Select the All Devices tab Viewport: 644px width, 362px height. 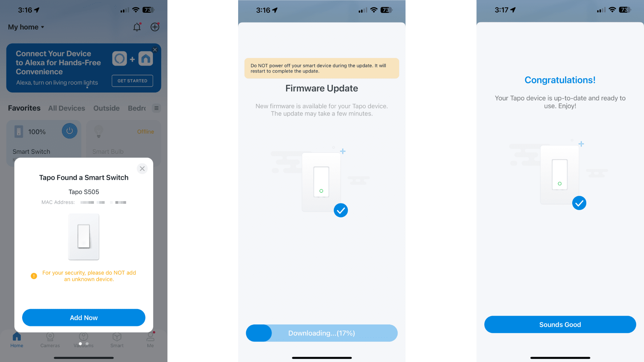[66, 108]
